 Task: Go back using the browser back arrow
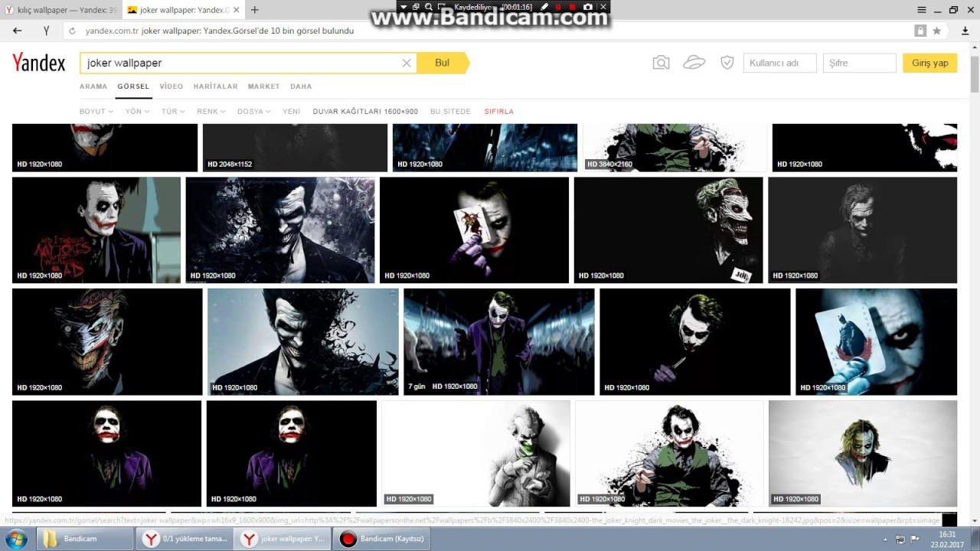(17, 31)
